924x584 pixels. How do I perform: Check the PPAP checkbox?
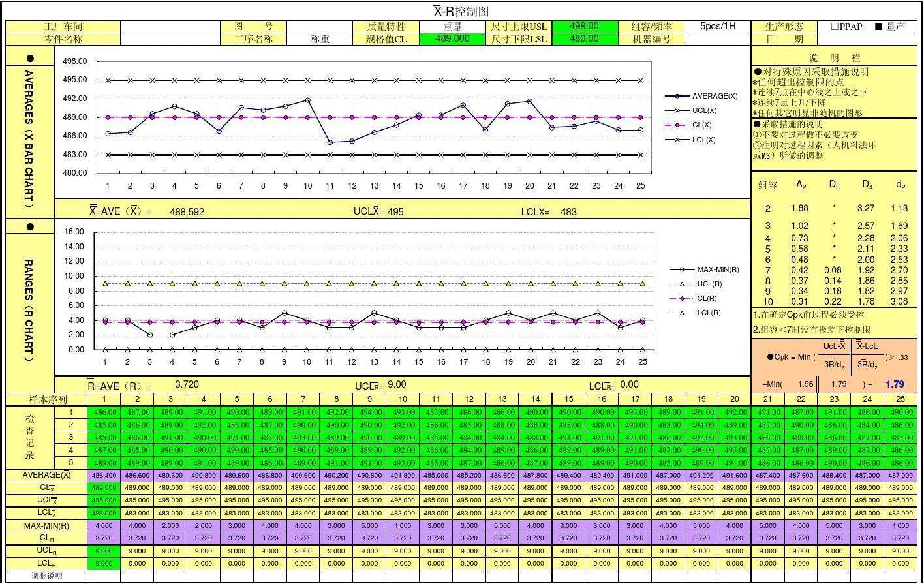(835, 27)
